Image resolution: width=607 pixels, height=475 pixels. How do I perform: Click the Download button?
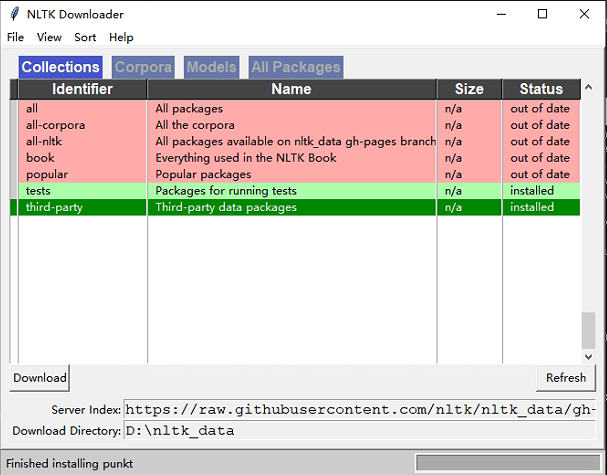(x=39, y=377)
